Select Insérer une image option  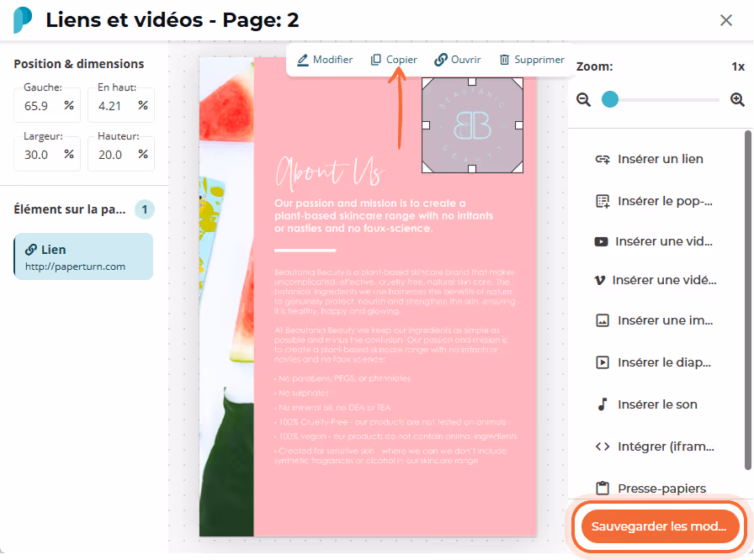point(656,320)
